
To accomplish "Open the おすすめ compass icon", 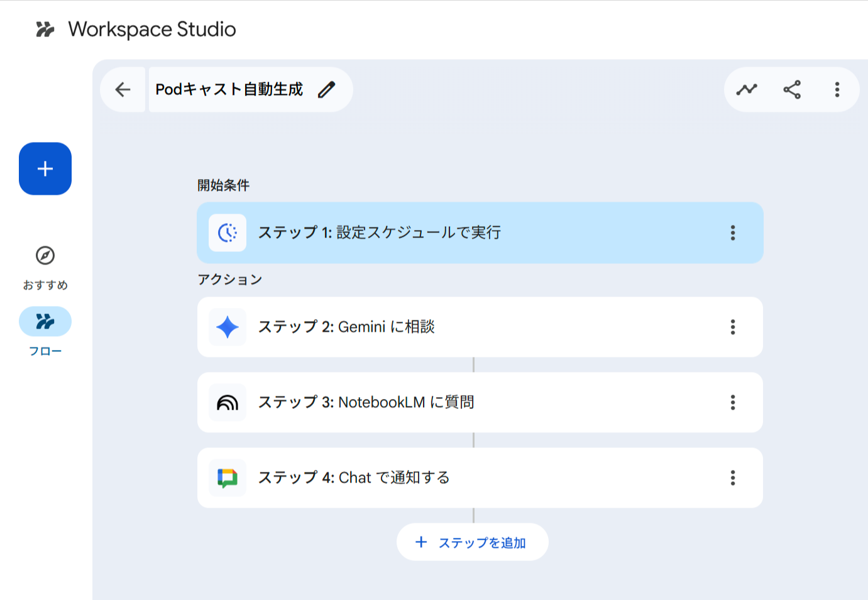I will 45,256.
